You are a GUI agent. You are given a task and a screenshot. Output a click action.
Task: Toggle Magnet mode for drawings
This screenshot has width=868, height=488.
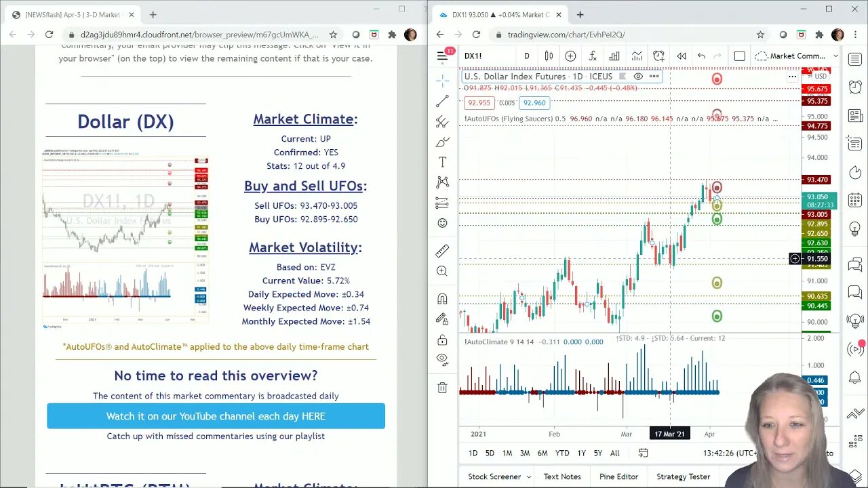442,299
